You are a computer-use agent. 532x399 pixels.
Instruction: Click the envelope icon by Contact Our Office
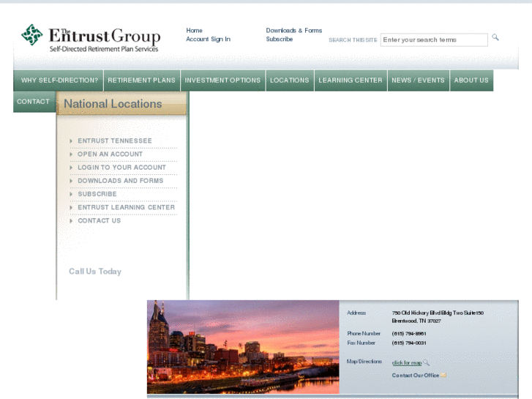point(443,376)
